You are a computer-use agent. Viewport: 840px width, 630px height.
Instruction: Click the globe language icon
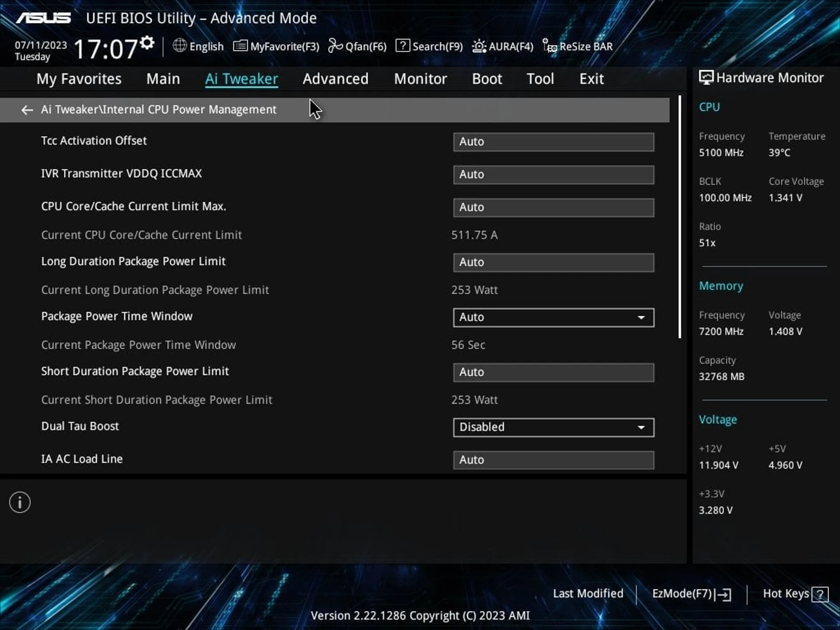pos(179,45)
